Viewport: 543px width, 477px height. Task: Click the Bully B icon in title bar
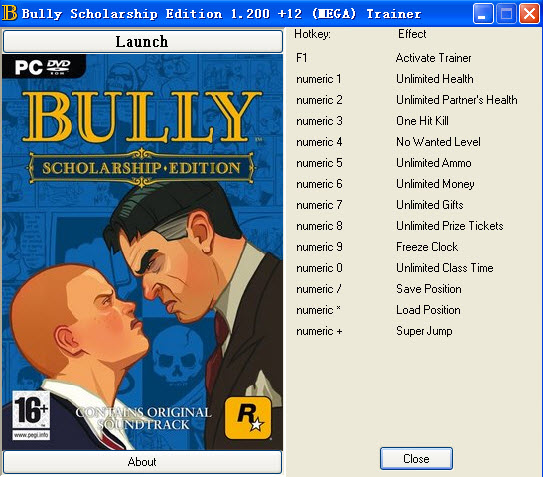click(x=9, y=13)
